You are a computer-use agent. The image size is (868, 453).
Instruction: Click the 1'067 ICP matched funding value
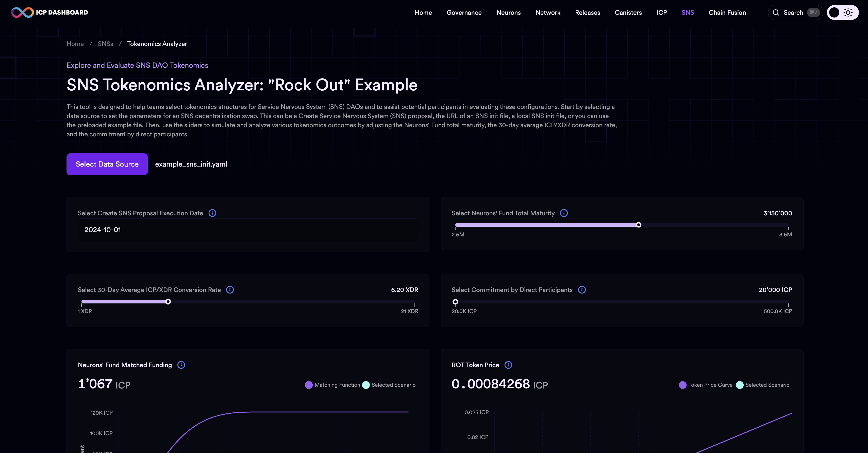[x=104, y=384]
